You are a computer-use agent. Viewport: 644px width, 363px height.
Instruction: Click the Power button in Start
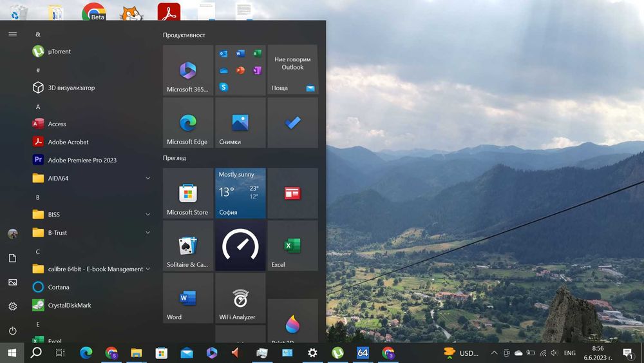[13, 331]
